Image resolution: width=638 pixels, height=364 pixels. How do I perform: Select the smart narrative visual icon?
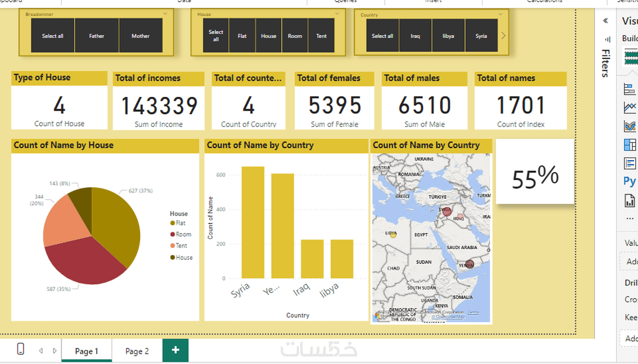630,163
